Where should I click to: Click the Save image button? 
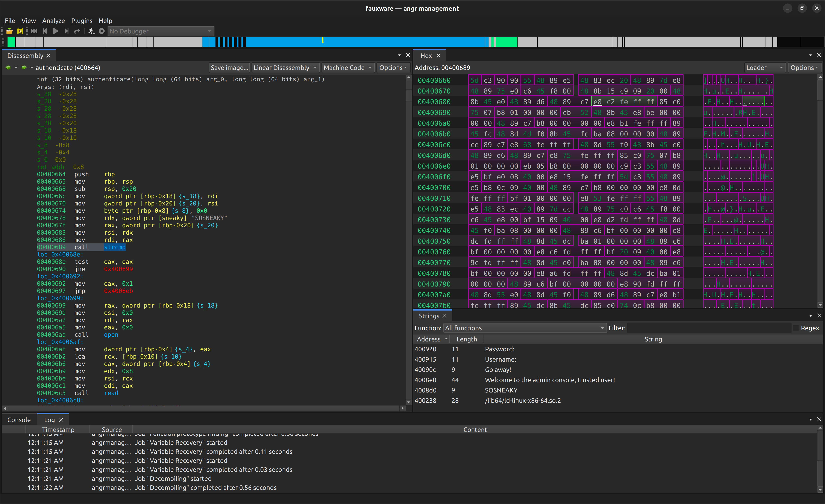click(x=229, y=67)
